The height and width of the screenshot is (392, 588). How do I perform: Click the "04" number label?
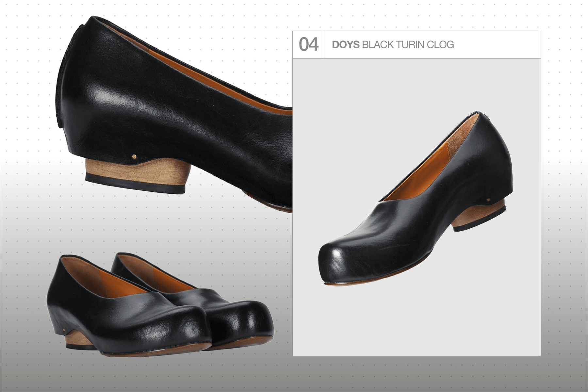(x=308, y=45)
